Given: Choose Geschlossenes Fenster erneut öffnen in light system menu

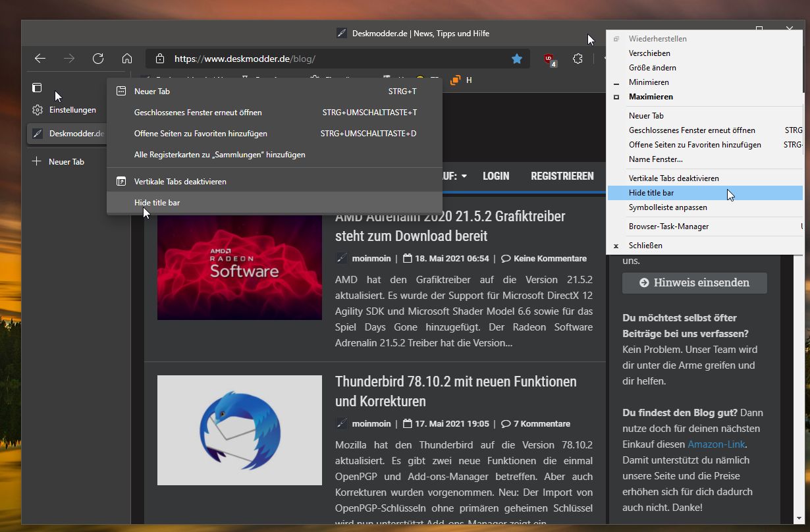Looking at the screenshot, I should (x=706, y=130).
